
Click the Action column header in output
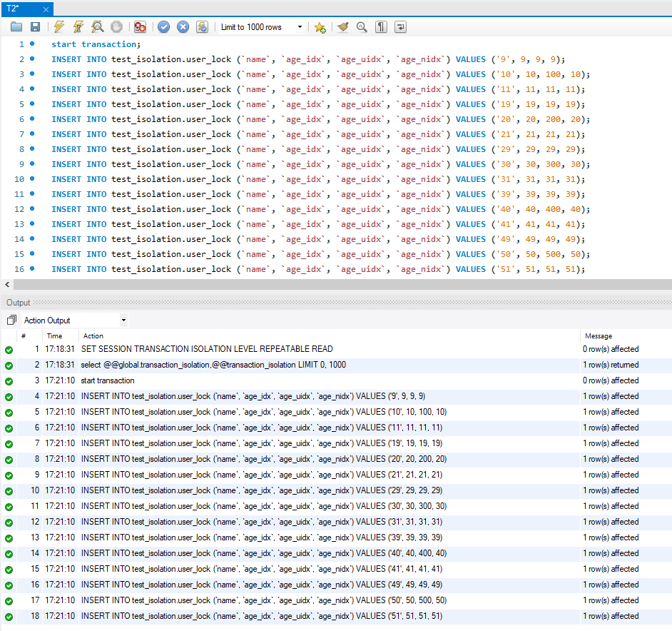93,336
